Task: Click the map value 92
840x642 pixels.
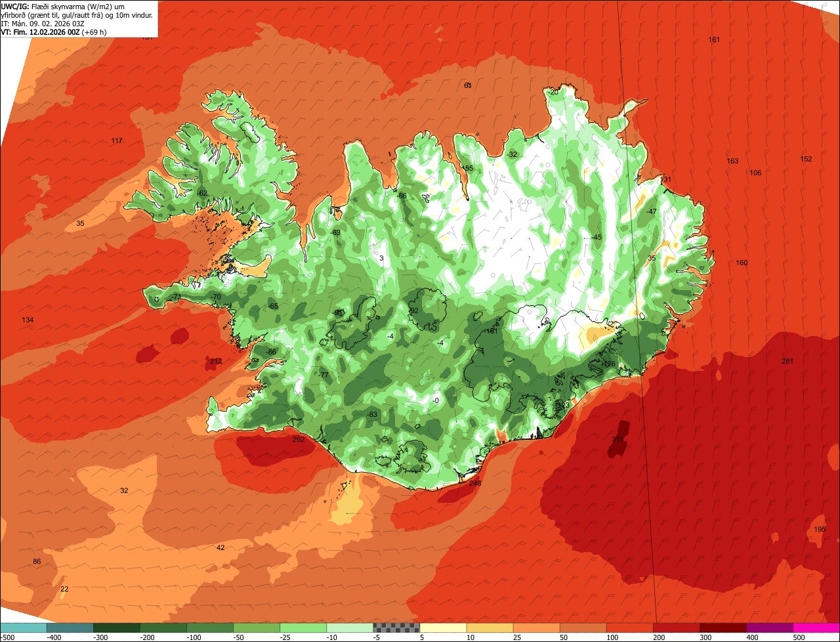Action: pos(414,311)
